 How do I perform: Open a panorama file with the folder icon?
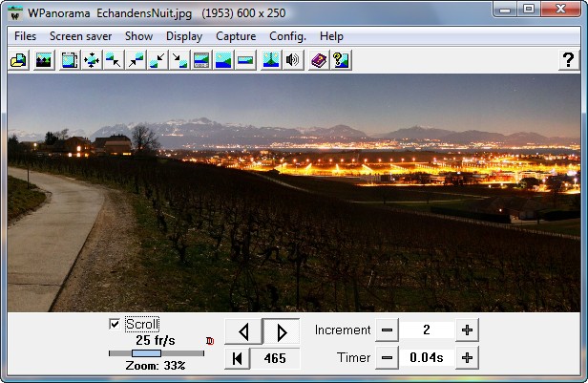(x=18, y=60)
